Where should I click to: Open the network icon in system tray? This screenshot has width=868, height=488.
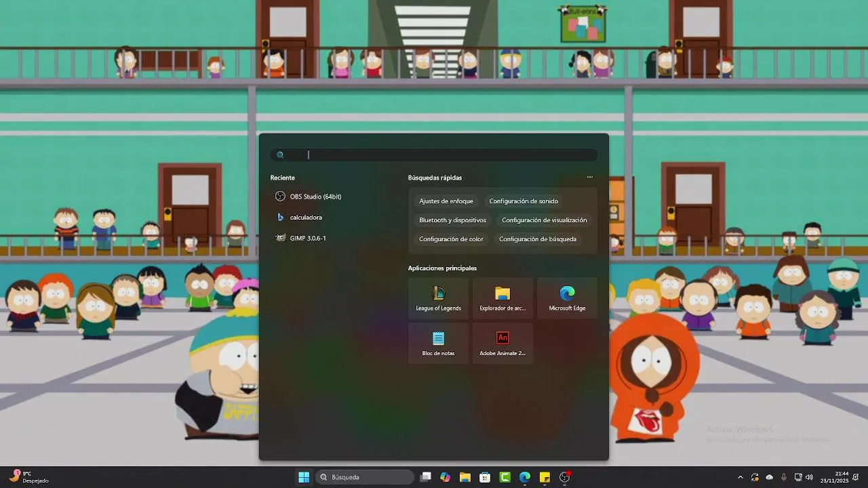point(798,477)
